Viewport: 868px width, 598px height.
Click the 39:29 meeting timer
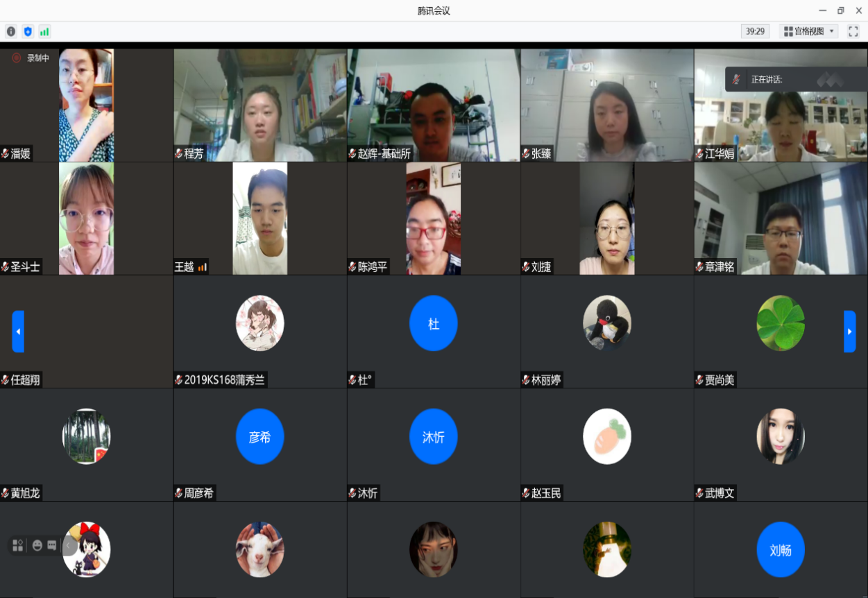point(755,31)
